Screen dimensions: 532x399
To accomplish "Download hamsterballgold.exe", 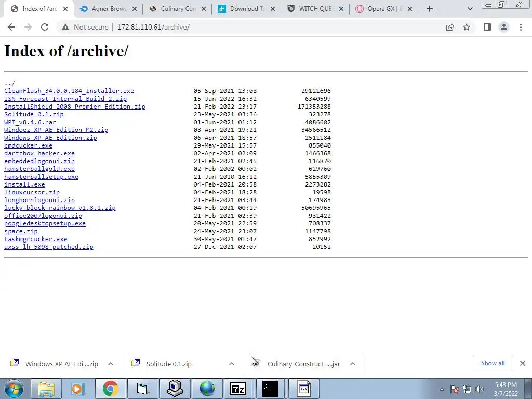I will 39,169.
